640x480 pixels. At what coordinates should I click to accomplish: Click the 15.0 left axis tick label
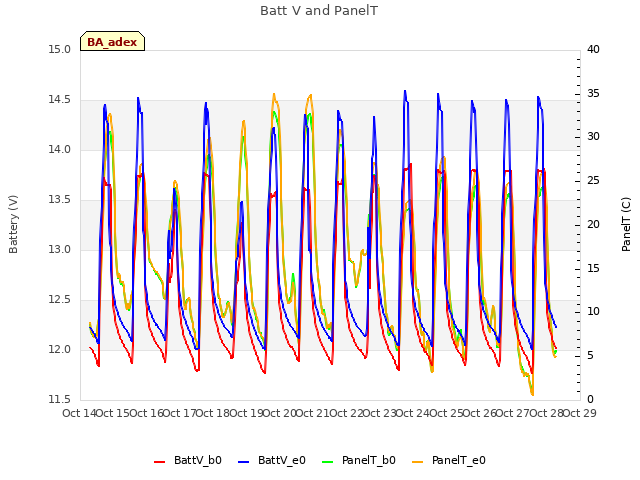(59, 50)
